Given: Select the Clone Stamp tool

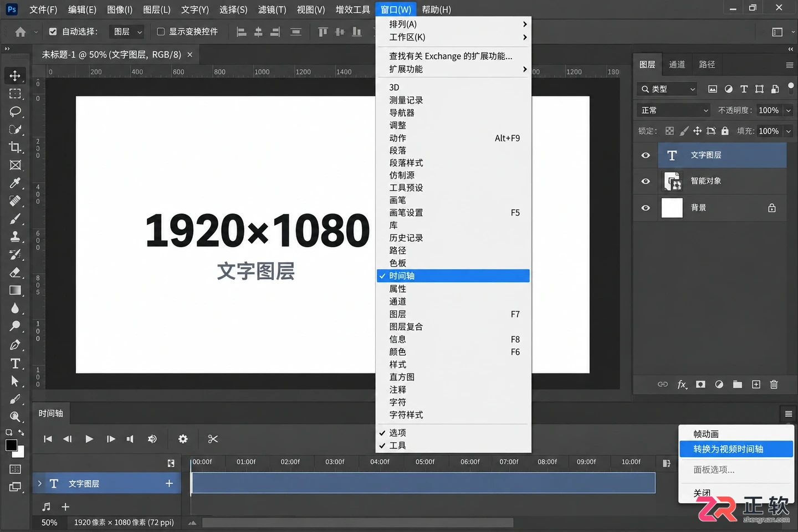Looking at the screenshot, I should pos(15,237).
